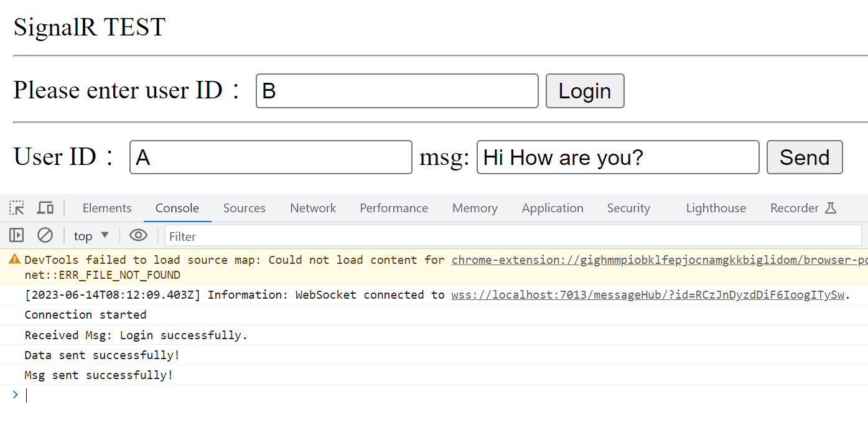
Task: Click the Send button
Action: [805, 157]
